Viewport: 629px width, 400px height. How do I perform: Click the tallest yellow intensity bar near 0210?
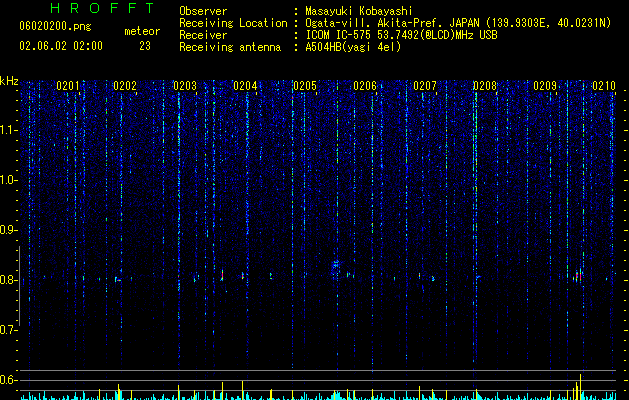pyautogui.click(x=580, y=386)
